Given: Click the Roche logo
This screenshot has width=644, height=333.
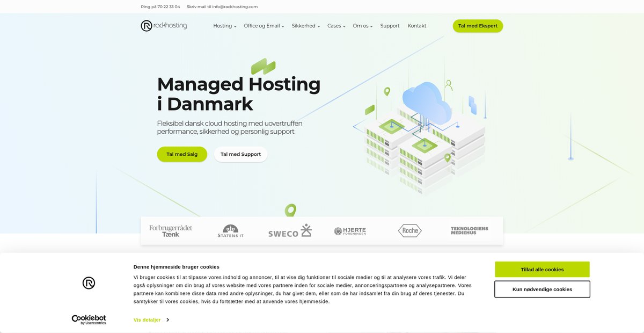Looking at the screenshot, I should (x=410, y=230).
